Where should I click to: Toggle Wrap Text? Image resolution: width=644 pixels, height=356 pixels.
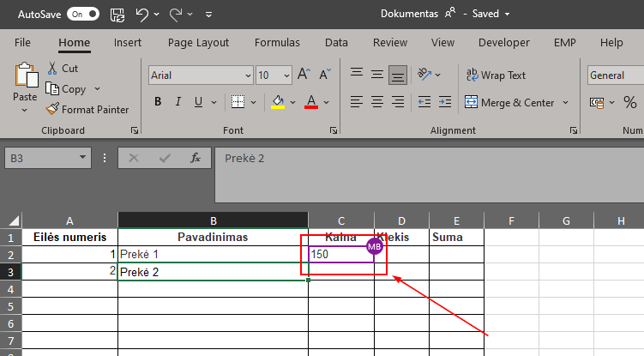coord(496,75)
